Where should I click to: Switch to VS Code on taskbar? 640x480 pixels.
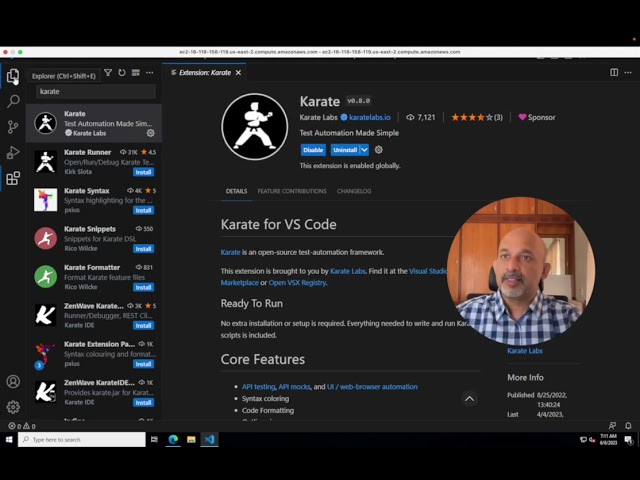point(209,440)
